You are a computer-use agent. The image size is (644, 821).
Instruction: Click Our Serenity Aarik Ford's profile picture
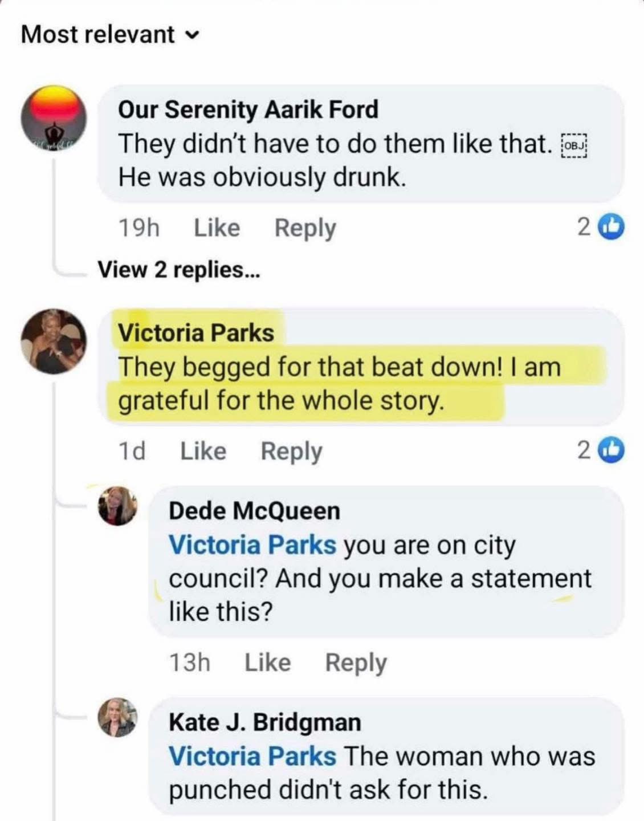click(54, 119)
